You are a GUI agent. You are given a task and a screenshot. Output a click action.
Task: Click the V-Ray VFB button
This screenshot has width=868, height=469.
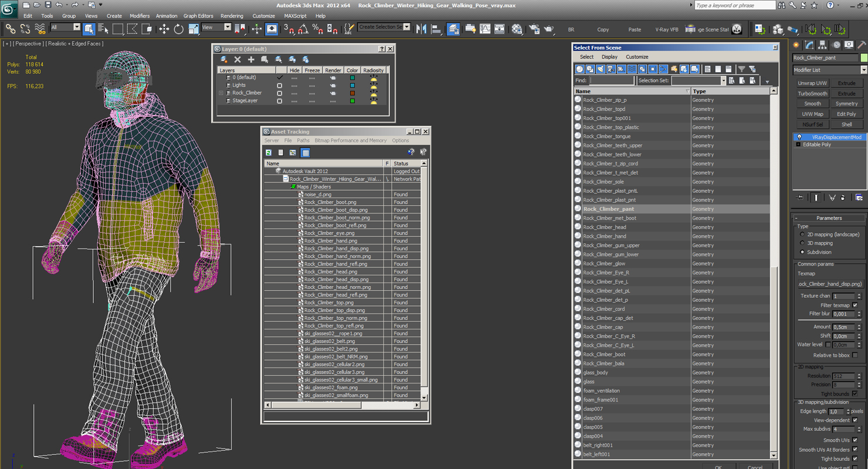[666, 29]
